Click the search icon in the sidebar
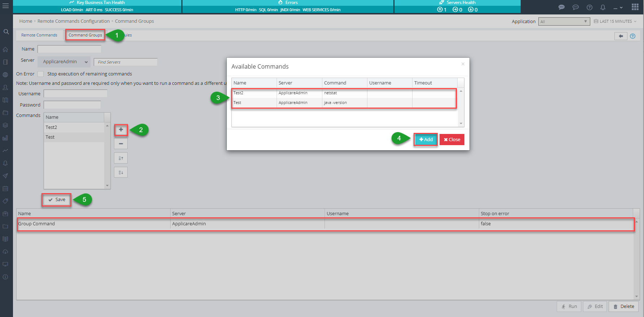This screenshot has height=317, width=644. pyautogui.click(x=6, y=32)
